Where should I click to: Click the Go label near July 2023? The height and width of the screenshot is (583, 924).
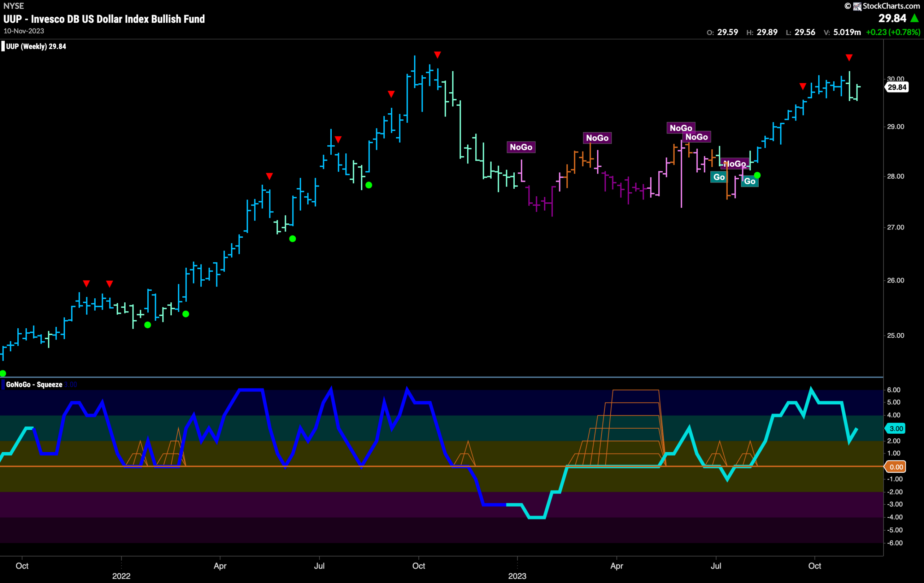(x=719, y=177)
